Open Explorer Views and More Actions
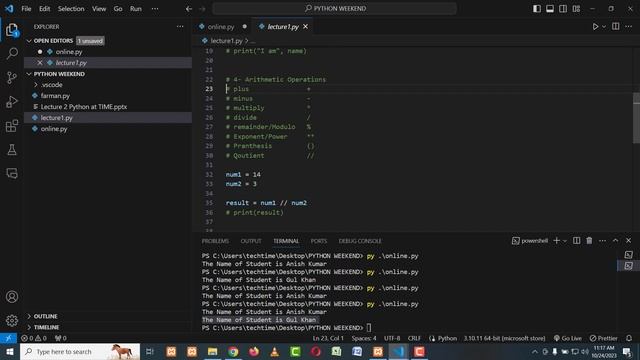 (x=180, y=27)
